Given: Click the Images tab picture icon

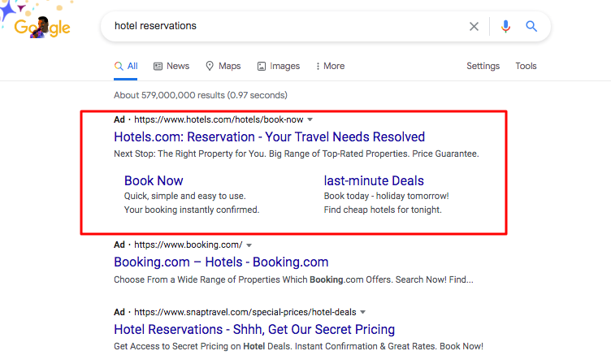Looking at the screenshot, I should click(262, 67).
